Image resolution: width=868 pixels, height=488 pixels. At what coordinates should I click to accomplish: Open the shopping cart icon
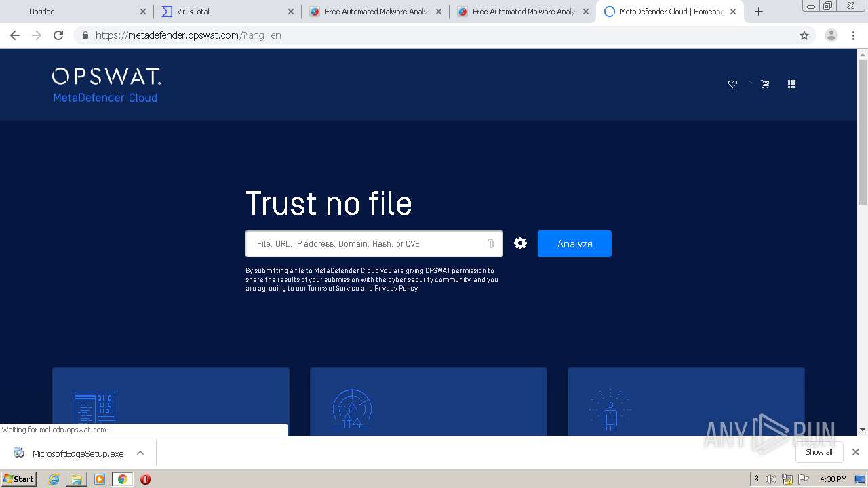(765, 84)
